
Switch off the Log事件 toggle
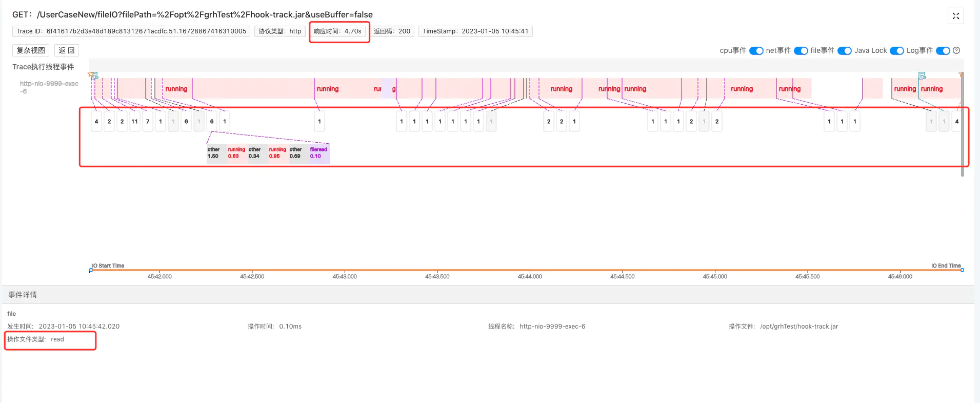click(943, 51)
